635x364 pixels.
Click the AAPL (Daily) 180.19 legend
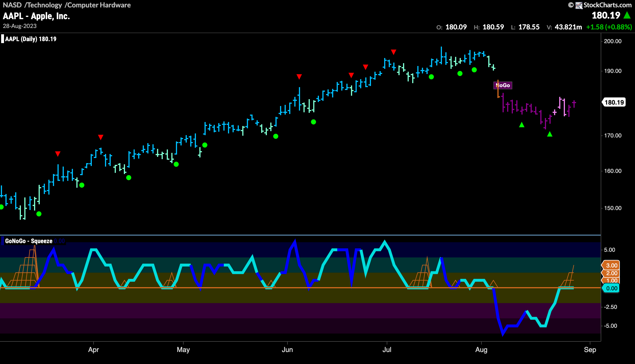point(31,39)
